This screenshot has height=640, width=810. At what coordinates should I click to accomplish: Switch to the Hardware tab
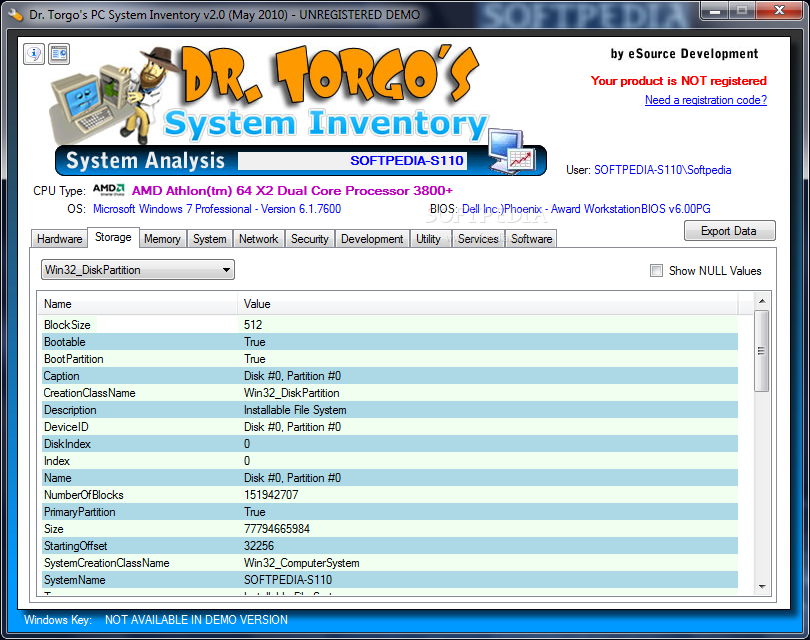(59, 239)
